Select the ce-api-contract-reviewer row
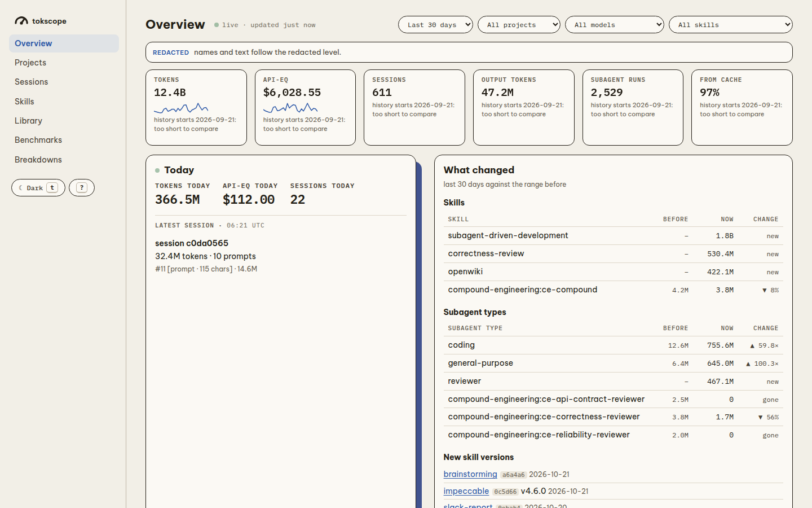812x508 pixels. [x=614, y=399]
